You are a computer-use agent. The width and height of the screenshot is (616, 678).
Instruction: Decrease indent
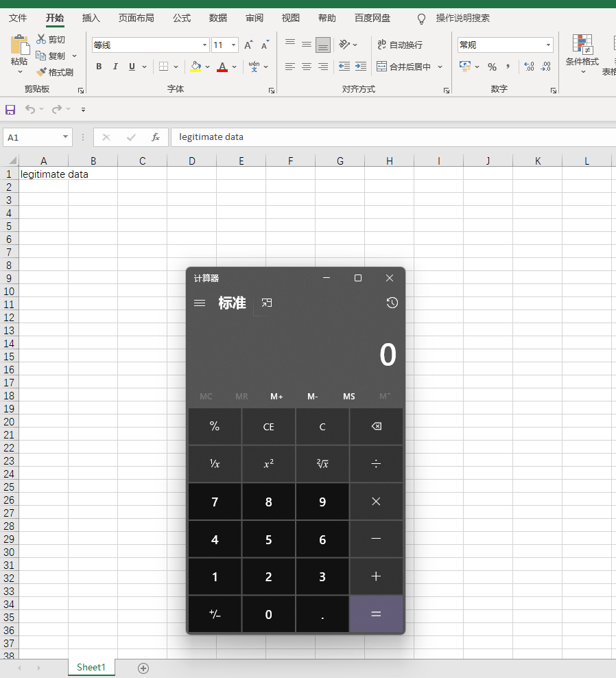coord(344,67)
